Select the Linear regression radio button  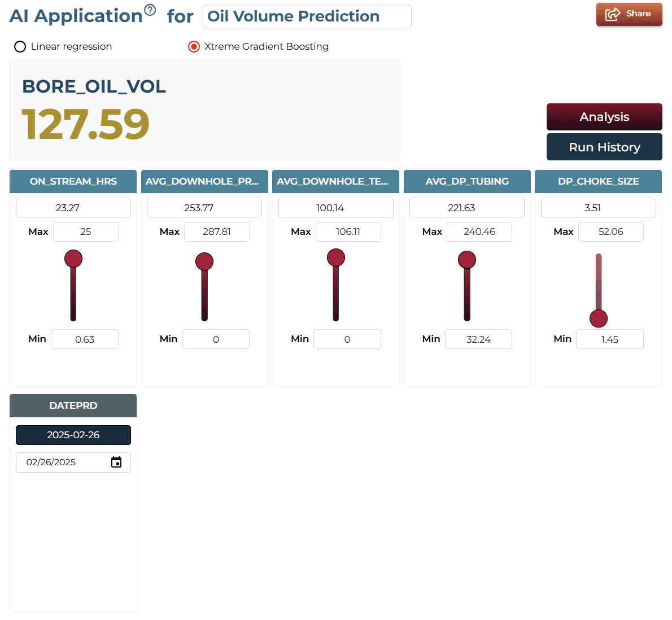(20, 46)
